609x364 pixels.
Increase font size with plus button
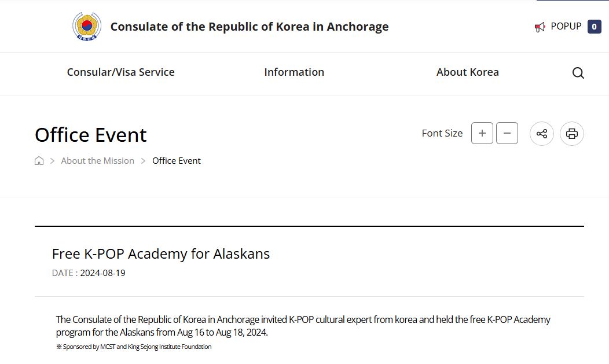pos(482,133)
